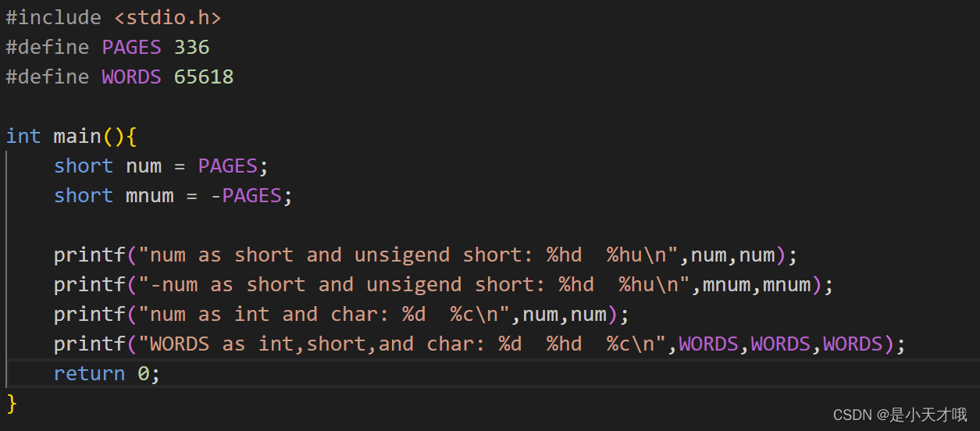Place cursor on the mnum variable declaration
980x431 pixels.
pyautogui.click(x=149, y=195)
